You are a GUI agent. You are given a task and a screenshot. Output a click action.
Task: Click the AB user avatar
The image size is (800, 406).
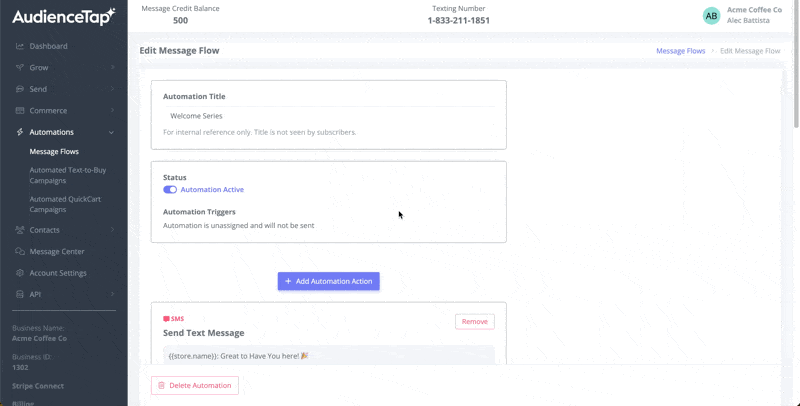pyautogui.click(x=711, y=16)
